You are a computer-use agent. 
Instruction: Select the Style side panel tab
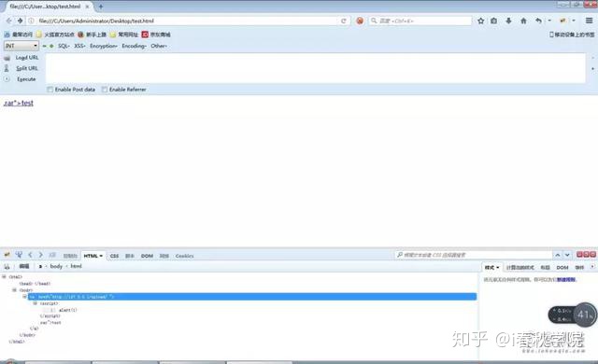coord(492,268)
